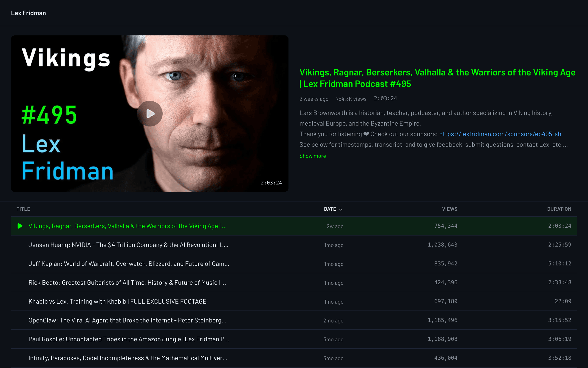Image resolution: width=588 pixels, height=368 pixels.
Task: Select the Infinity, Paradoxes, Gödel Incompleteness row
Action: [x=294, y=358]
